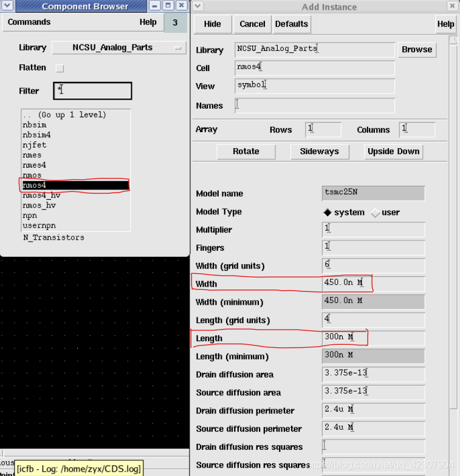Image resolution: width=460 pixels, height=476 pixels.
Task: Open Library dropdown NCSU_Analog_Parts
Action: tap(119, 47)
